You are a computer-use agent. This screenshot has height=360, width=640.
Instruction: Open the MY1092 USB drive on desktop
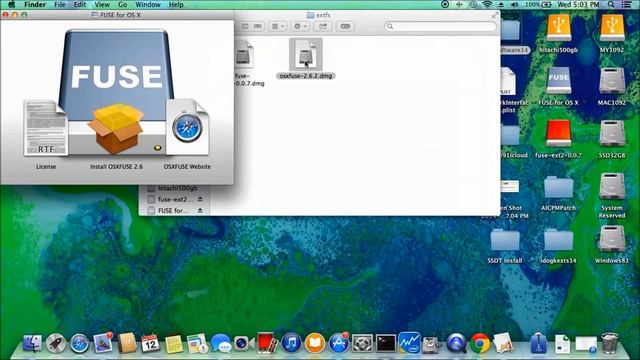(x=611, y=27)
